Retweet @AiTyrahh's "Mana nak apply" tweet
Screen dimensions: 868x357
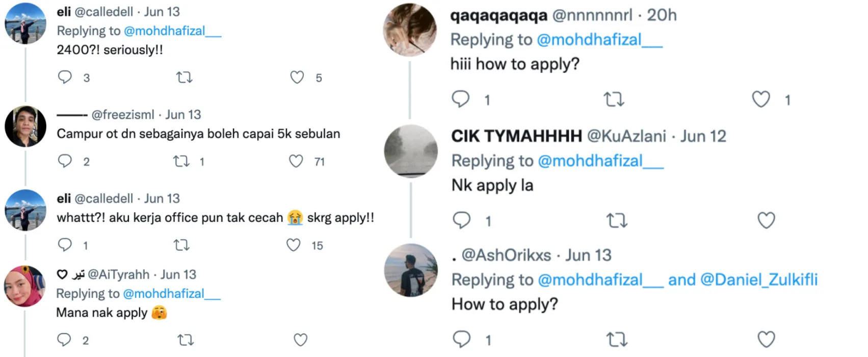pos(185,340)
